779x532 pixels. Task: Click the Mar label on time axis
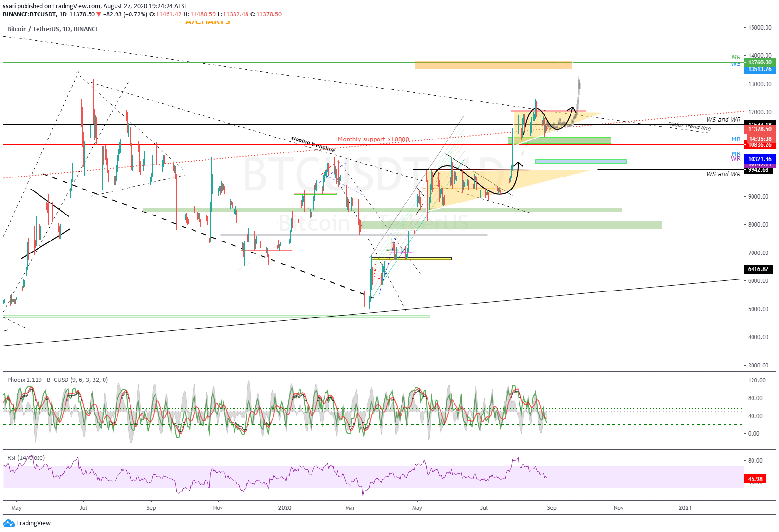351,508
